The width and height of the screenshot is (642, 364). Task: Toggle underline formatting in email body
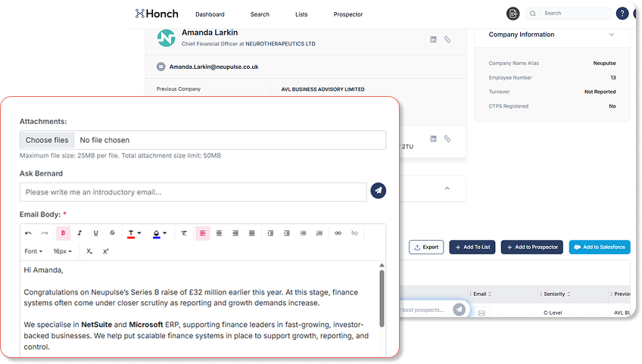point(96,233)
